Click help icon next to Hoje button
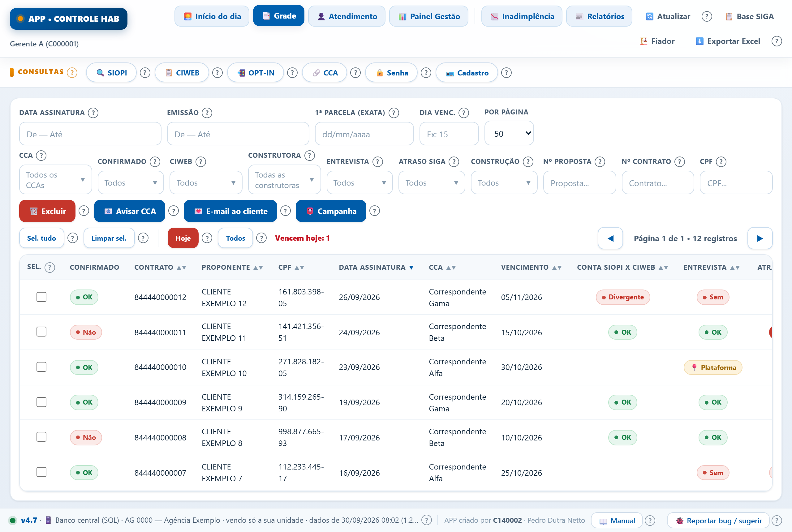Image resolution: width=792 pixels, height=532 pixels. pyautogui.click(x=207, y=238)
